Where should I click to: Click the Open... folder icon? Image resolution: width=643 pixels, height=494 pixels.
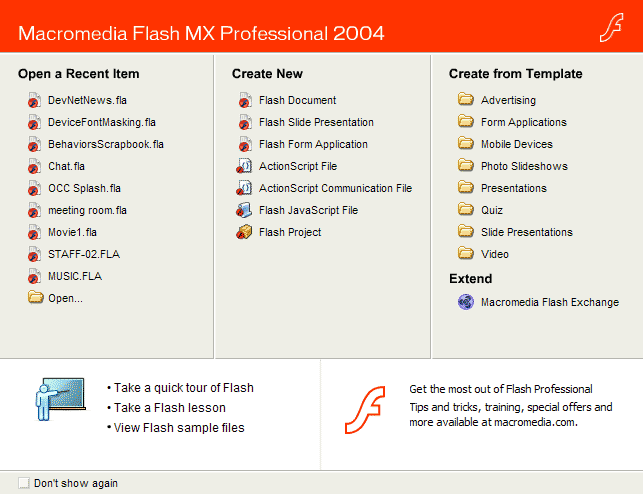click(x=36, y=297)
